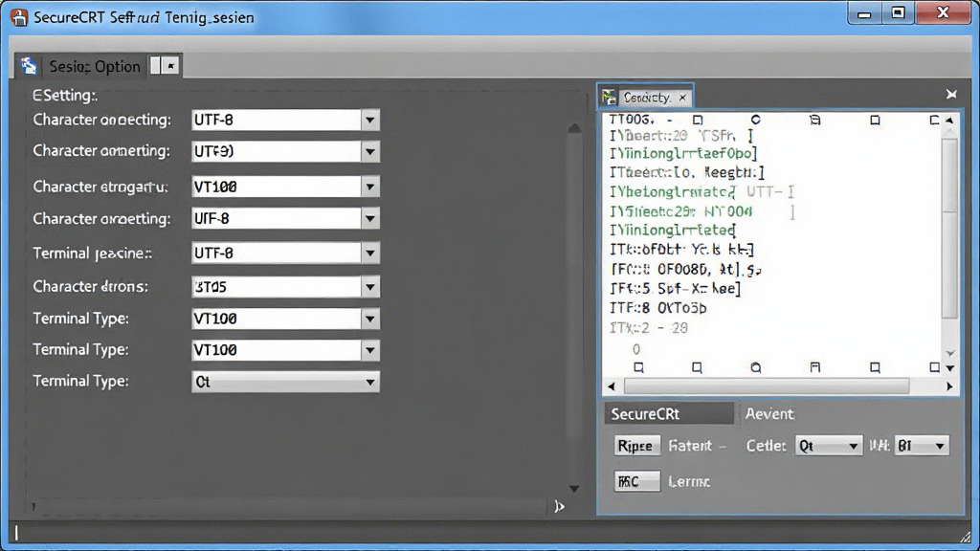Image resolution: width=980 pixels, height=551 pixels.
Task: Expand the Character atrogartu VT100 dropdown
Action: (x=370, y=187)
